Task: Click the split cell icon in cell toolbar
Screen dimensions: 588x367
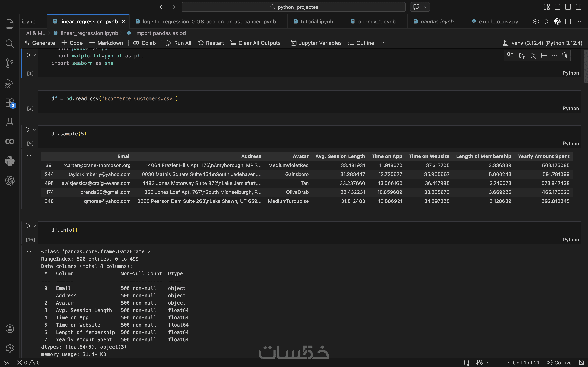Action: tap(544, 56)
